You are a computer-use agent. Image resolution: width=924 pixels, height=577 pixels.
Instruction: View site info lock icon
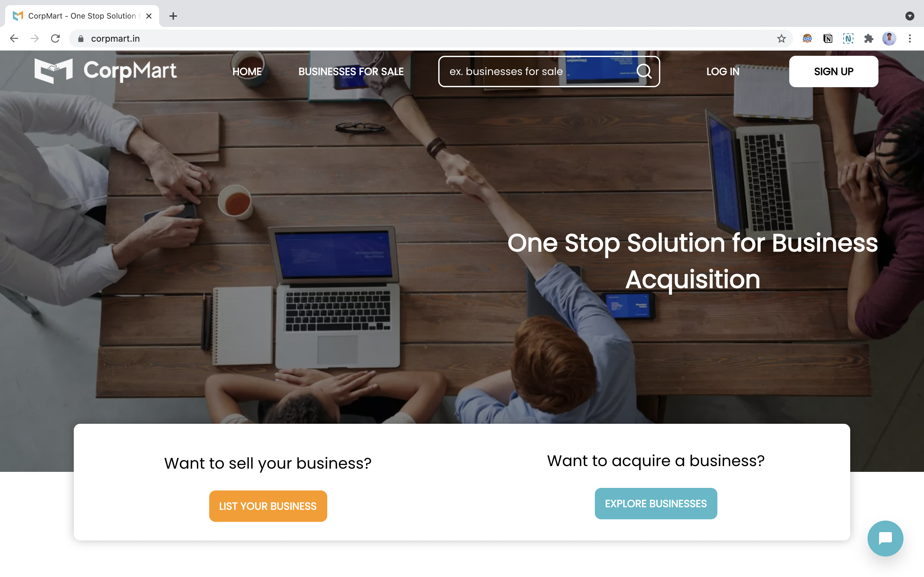[x=81, y=38]
